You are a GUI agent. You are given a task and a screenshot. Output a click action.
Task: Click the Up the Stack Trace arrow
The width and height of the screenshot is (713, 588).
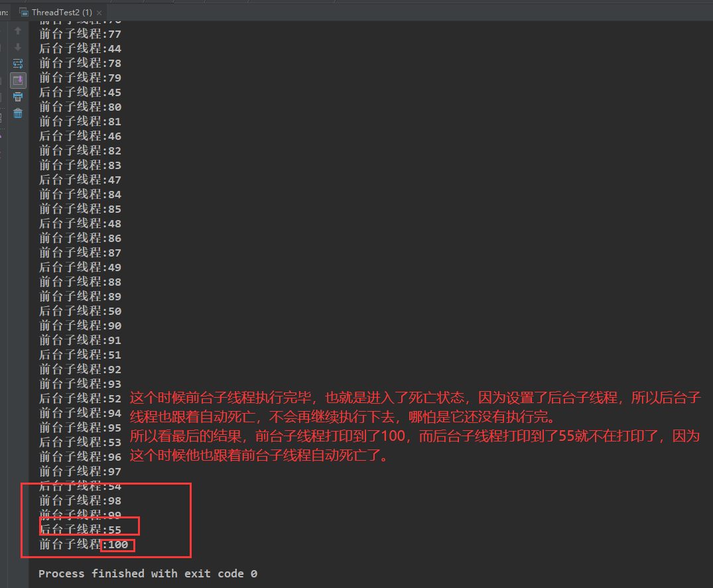pos(18,31)
